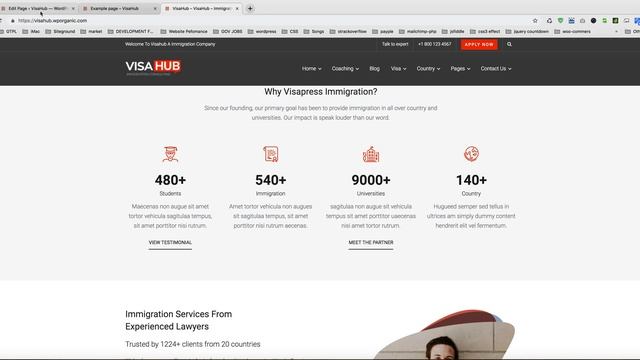Viewport: 640px width, 360px height.
Task: Click the Talk to expert link
Action: [395, 44]
